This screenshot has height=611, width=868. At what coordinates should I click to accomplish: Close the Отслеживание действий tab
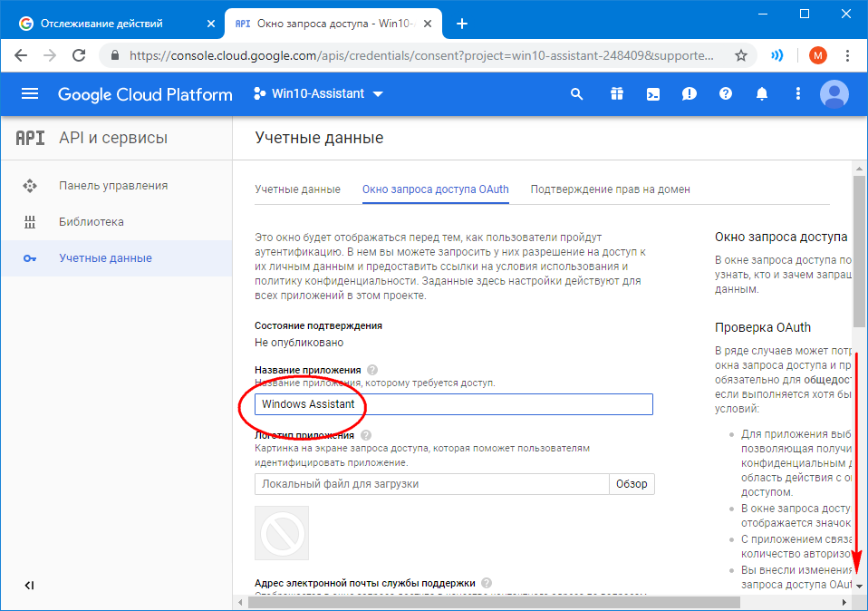pos(211,24)
